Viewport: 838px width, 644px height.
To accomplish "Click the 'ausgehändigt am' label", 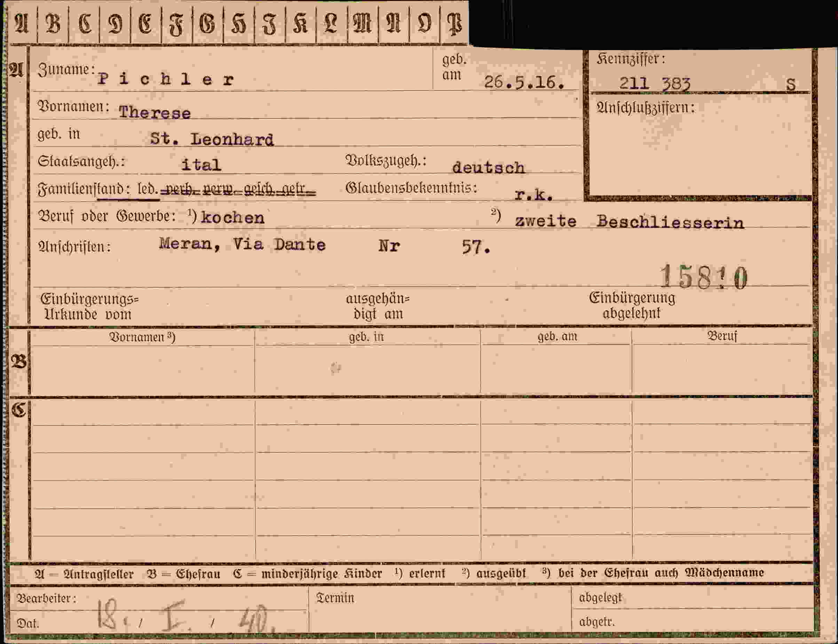I will point(378,306).
